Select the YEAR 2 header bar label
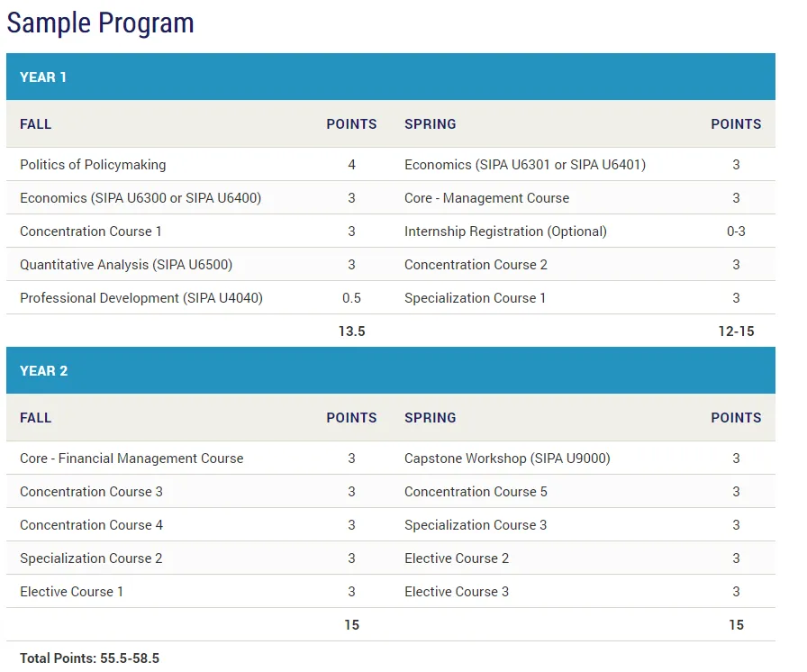The image size is (807, 672). click(44, 371)
